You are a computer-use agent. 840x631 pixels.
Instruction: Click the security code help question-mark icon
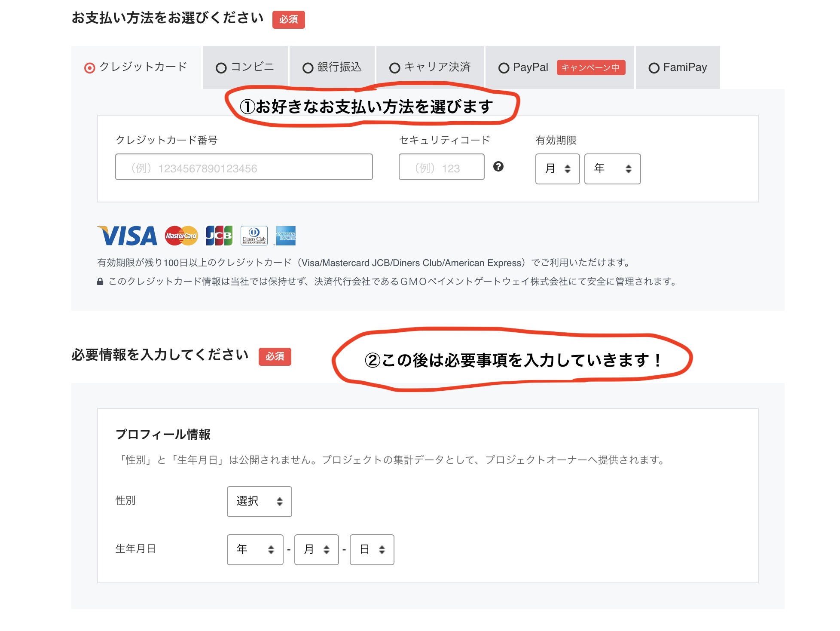point(498,167)
